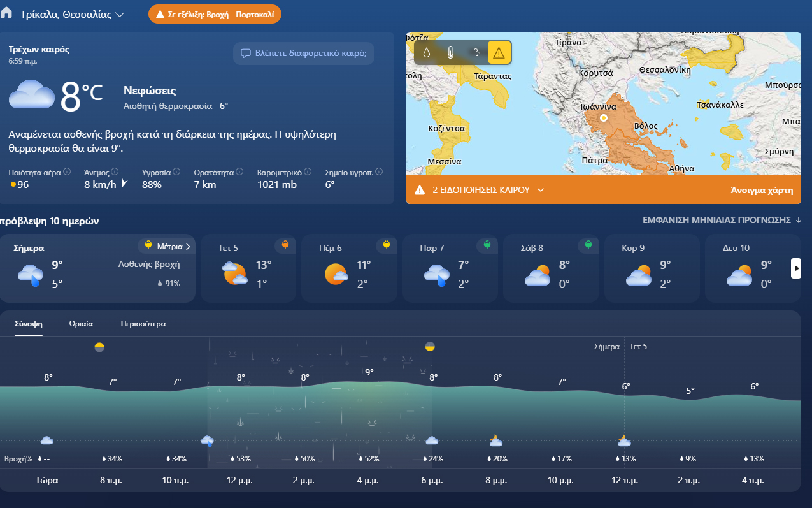Click the orange rain alert banner

click(215, 14)
